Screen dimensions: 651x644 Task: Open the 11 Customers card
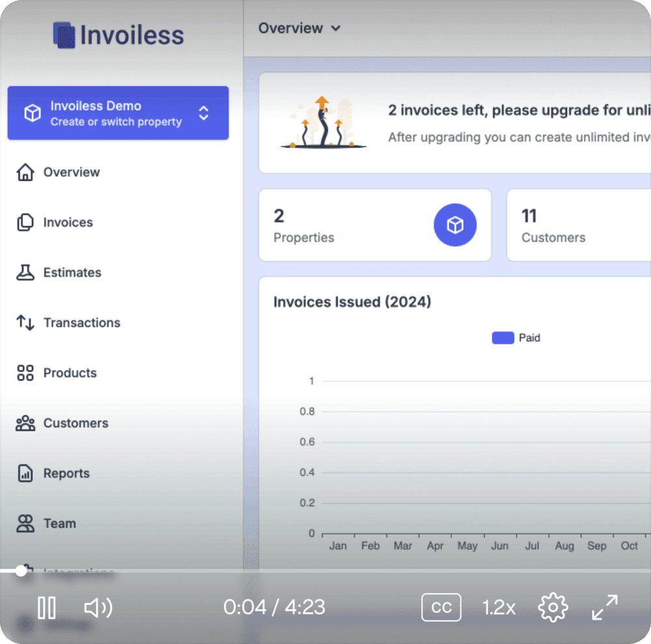[x=579, y=225]
